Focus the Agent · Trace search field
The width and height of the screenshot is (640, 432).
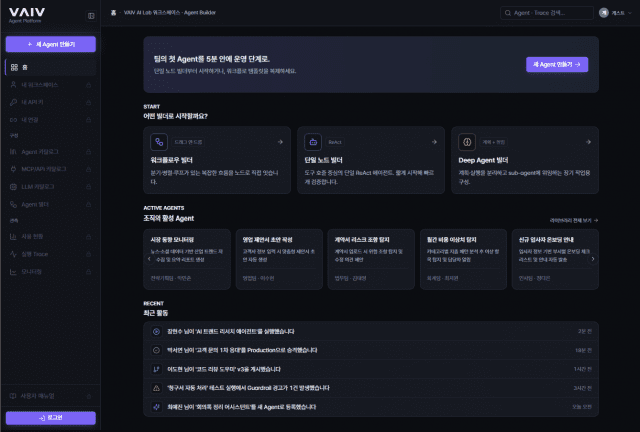(547, 13)
